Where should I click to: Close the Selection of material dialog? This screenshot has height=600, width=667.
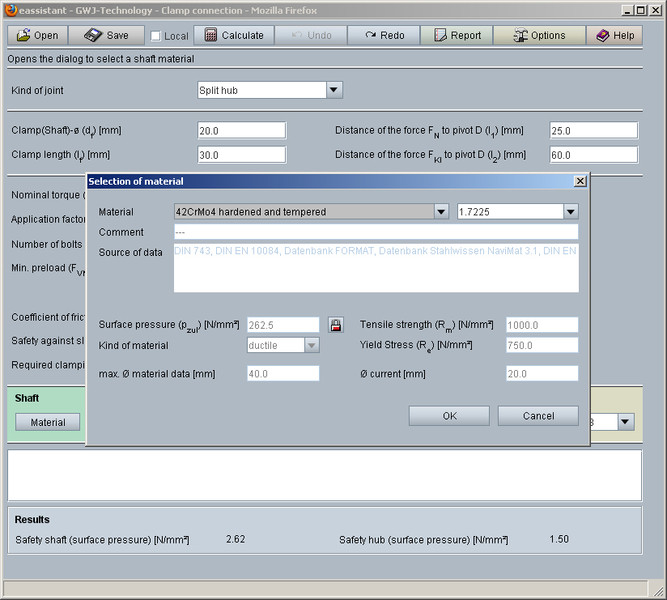(x=579, y=181)
